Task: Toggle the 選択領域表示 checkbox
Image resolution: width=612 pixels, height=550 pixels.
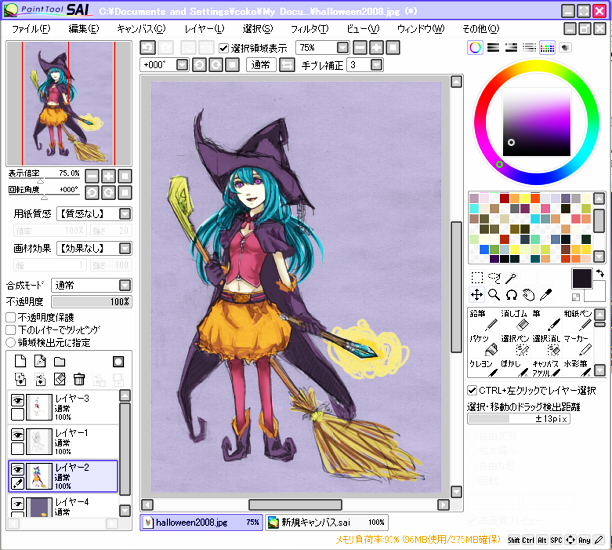Action: (x=223, y=48)
